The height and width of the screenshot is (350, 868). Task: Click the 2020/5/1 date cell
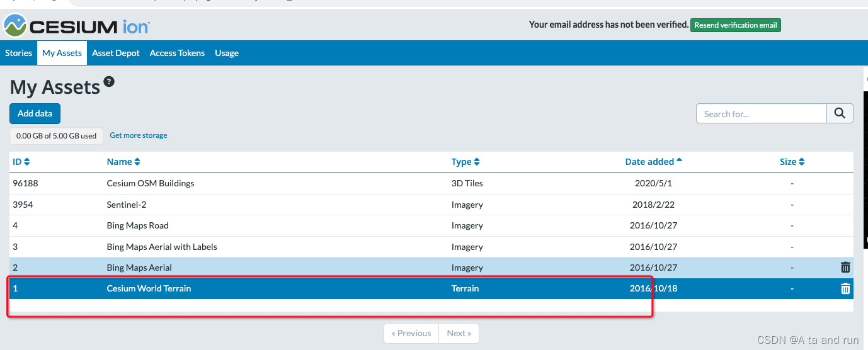(x=653, y=183)
